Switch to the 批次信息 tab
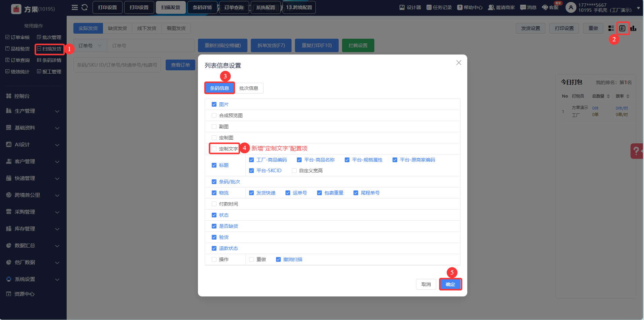The height and width of the screenshot is (320, 644). (249, 88)
